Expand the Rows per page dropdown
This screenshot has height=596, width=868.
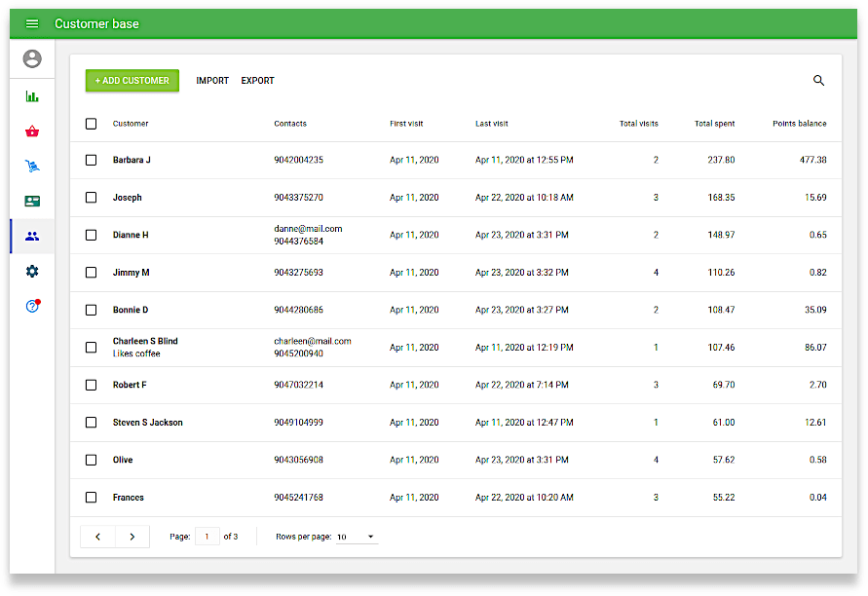tap(356, 537)
